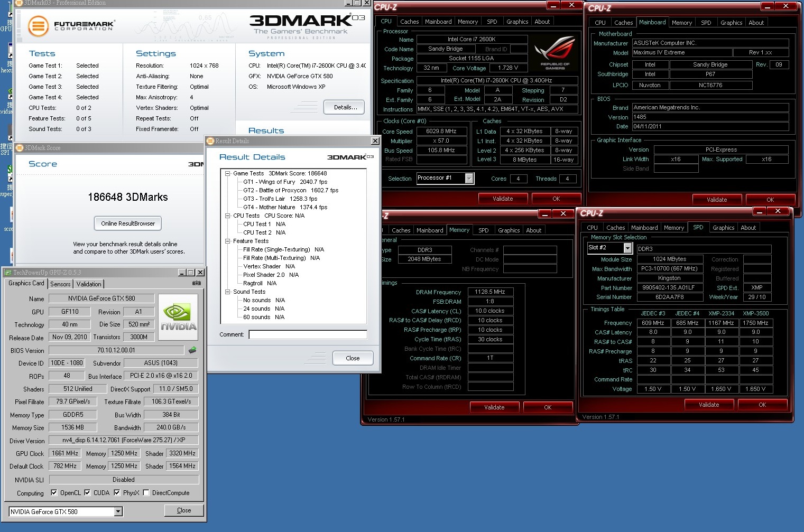Screen dimensions: 804x532
Task: Click the 6029.8 MHz core speed value
Action: point(441,131)
